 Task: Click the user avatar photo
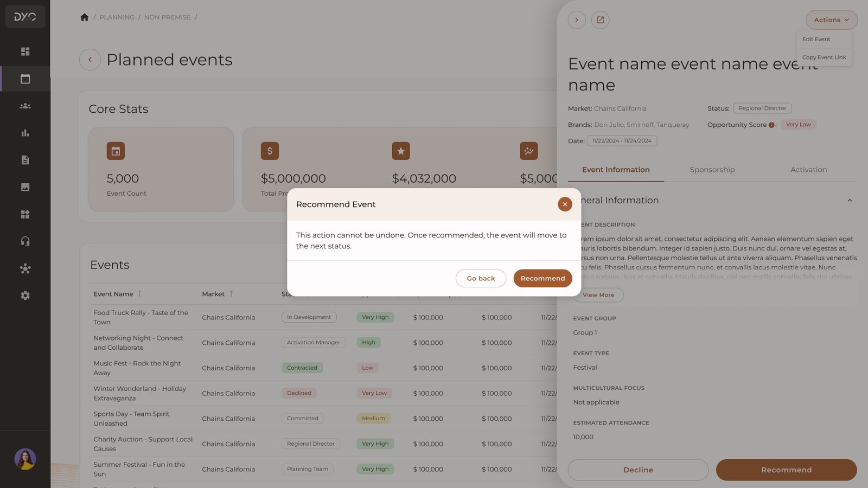coord(25,459)
